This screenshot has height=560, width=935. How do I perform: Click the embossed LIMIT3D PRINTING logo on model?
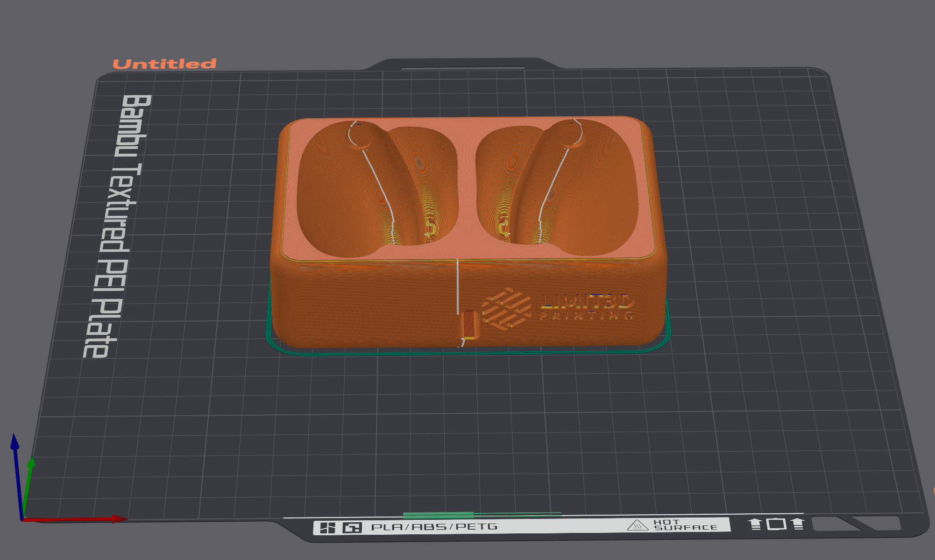(x=558, y=308)
